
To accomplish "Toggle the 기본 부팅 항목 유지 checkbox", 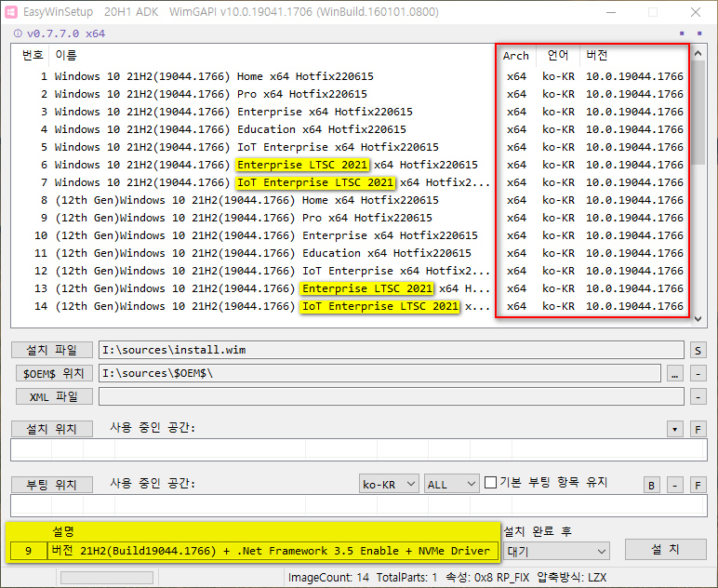I will pyautogui.click(x=490, y=482).
